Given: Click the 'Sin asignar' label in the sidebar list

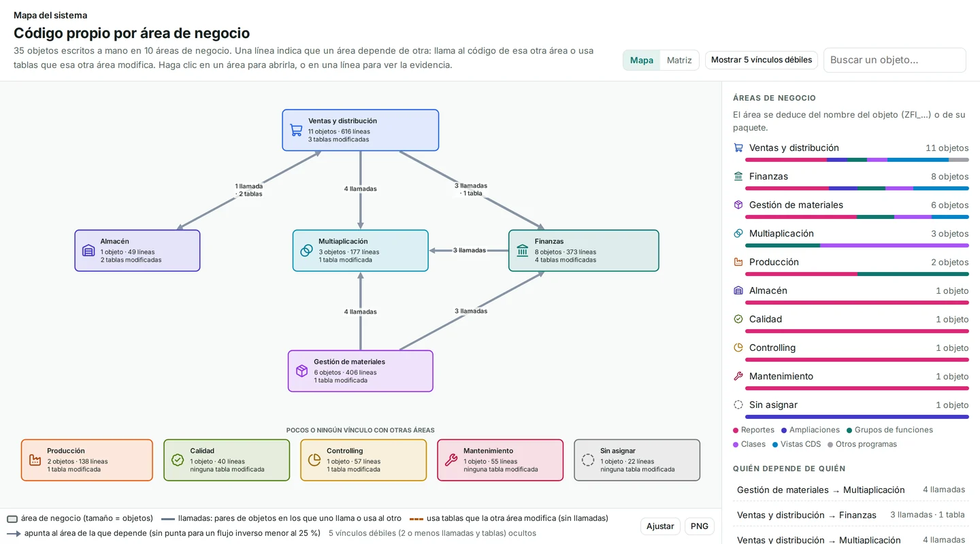Looking at the screenshot, I should (x=773, y=405).
